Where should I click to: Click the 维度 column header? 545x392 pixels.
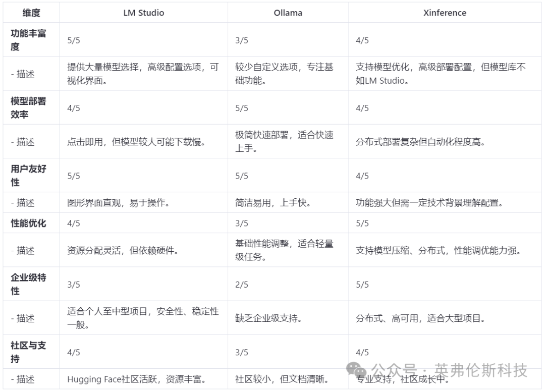[x=31, y=13]
